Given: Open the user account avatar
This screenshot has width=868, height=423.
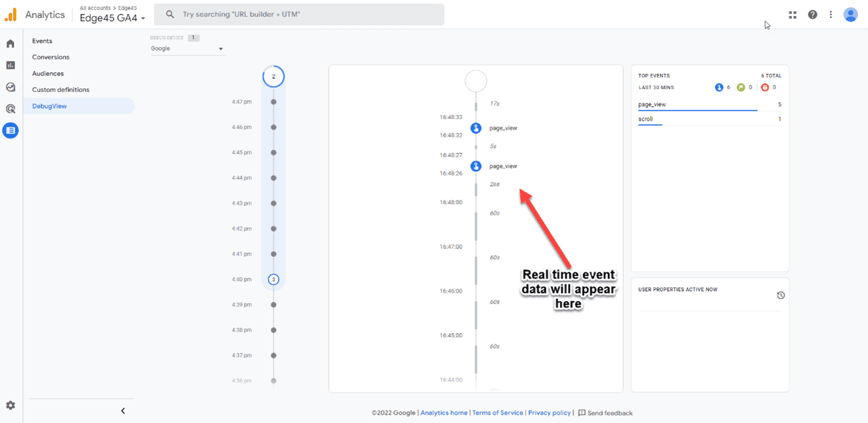Looking at the screenshot, I should click(850, 15).
